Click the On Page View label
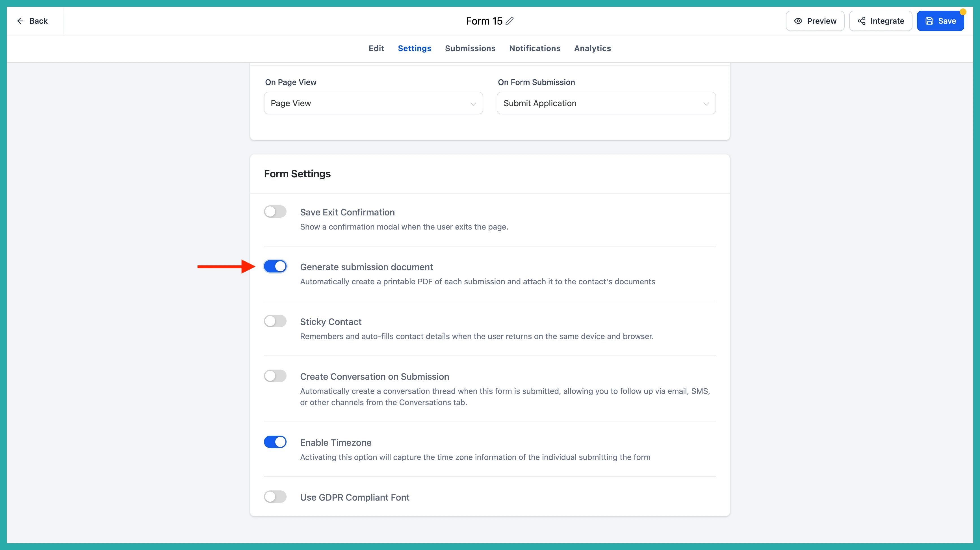Image resolution: width=980 pixels, height=550 pixels. tap(291, 82)
